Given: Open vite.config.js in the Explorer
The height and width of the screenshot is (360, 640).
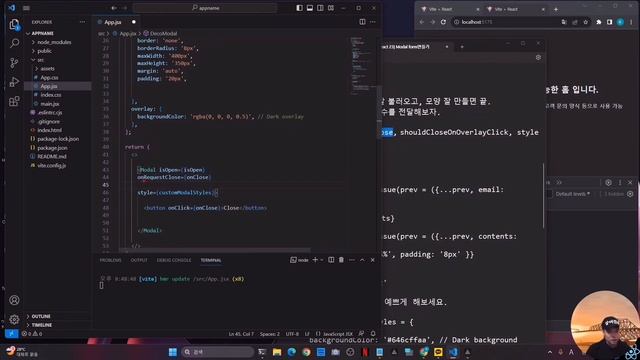Looking at the screenshot, I should pos(51,165).
